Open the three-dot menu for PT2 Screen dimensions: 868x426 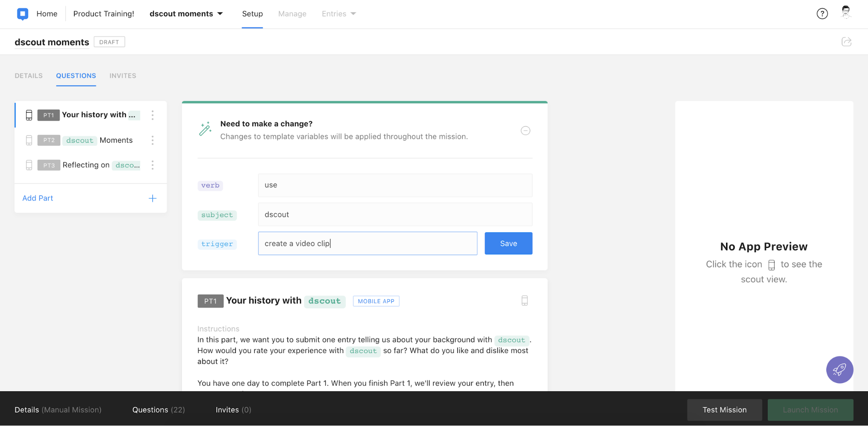(x=152, y=140)
